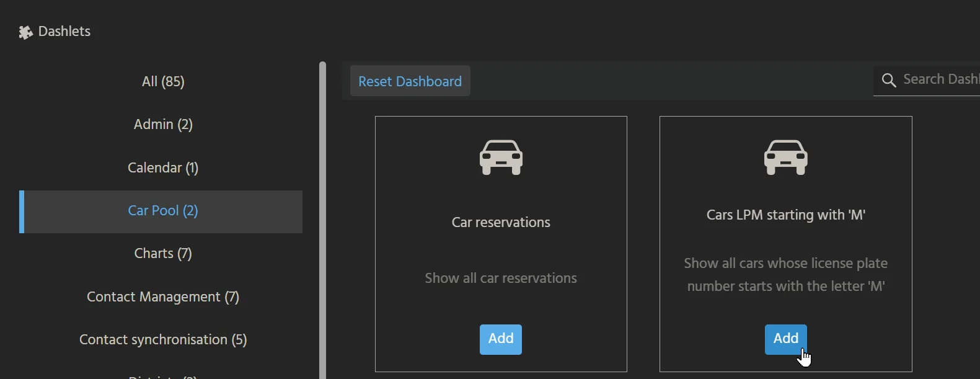Open Contact Management (7) category
Screen dimensions: 980x379
point(163,297)
